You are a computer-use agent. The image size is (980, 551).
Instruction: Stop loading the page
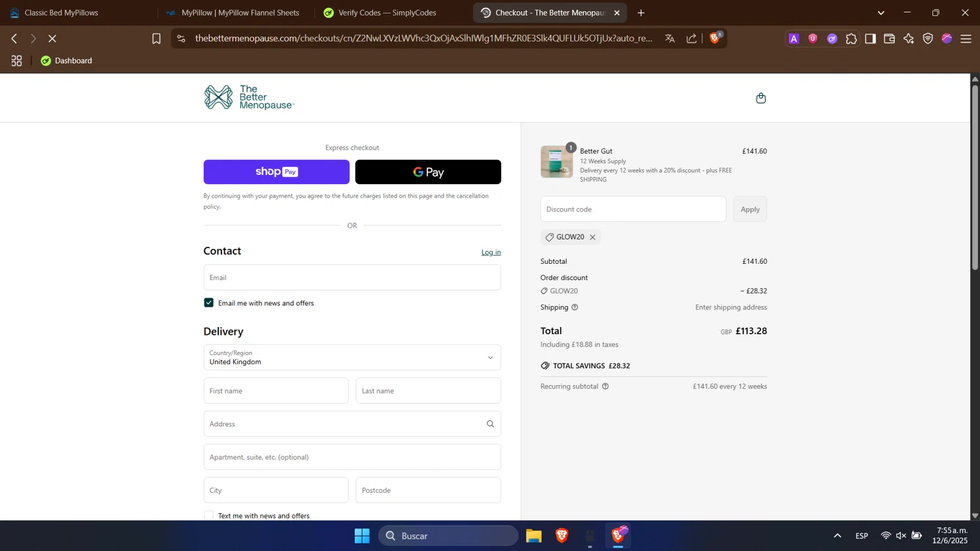pos(52,39)
